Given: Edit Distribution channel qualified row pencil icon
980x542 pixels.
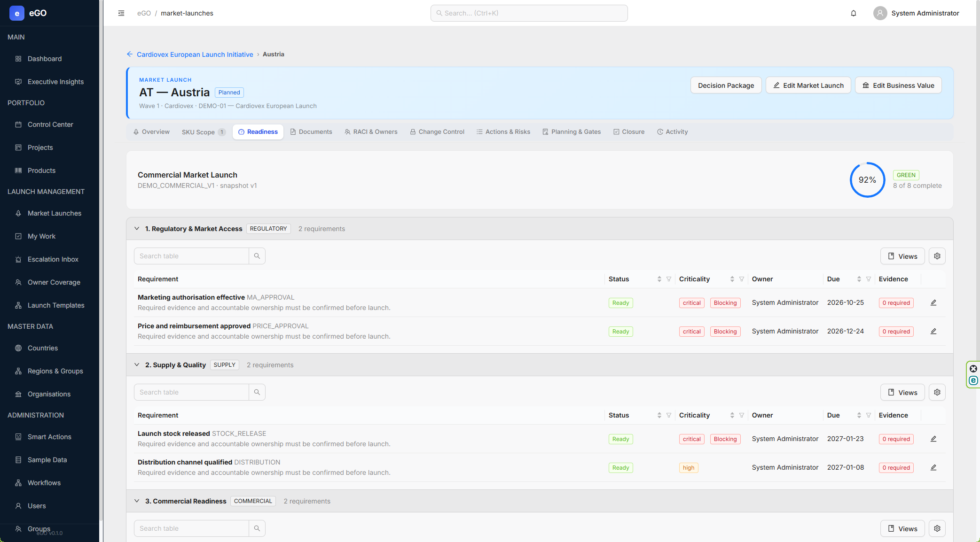Looking at the screenshot, I should (933, 468).
